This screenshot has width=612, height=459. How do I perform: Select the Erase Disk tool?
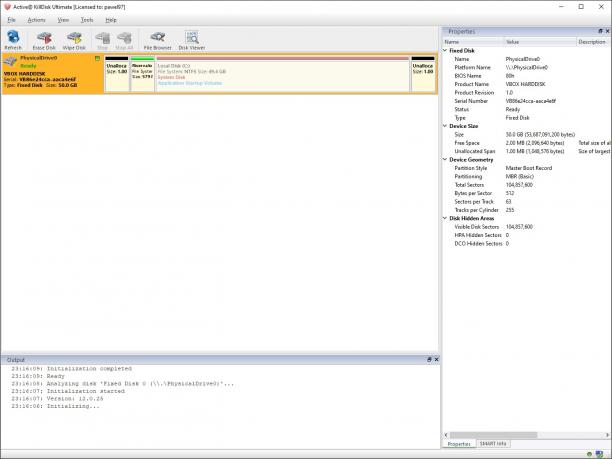[x=44, y=40]
